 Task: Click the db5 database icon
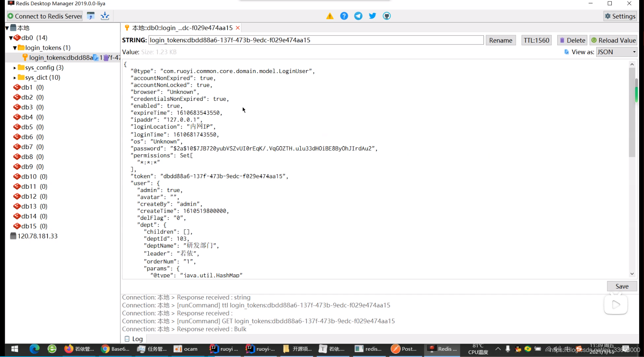pyautogui.click(x=17, y=127)
